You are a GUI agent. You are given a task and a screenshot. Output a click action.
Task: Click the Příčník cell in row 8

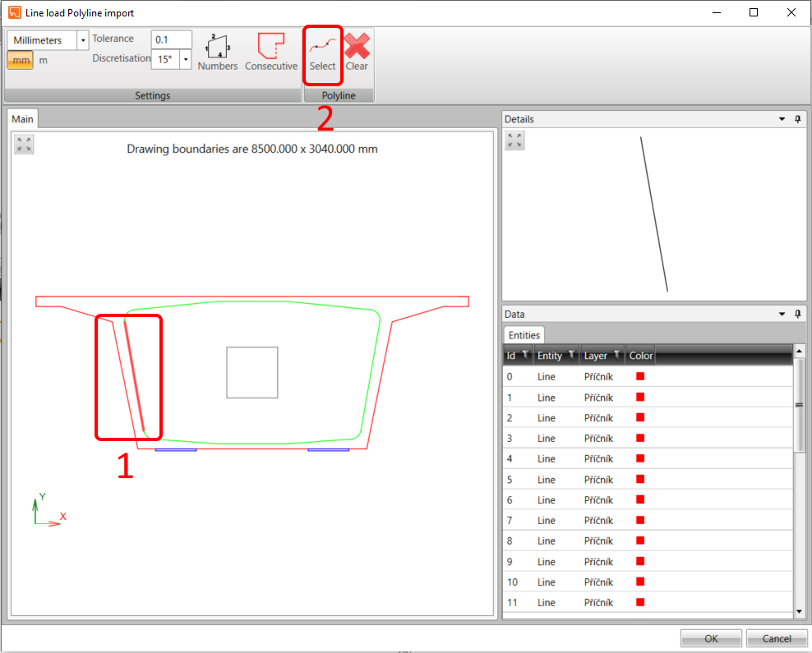(x=598, y=541)
